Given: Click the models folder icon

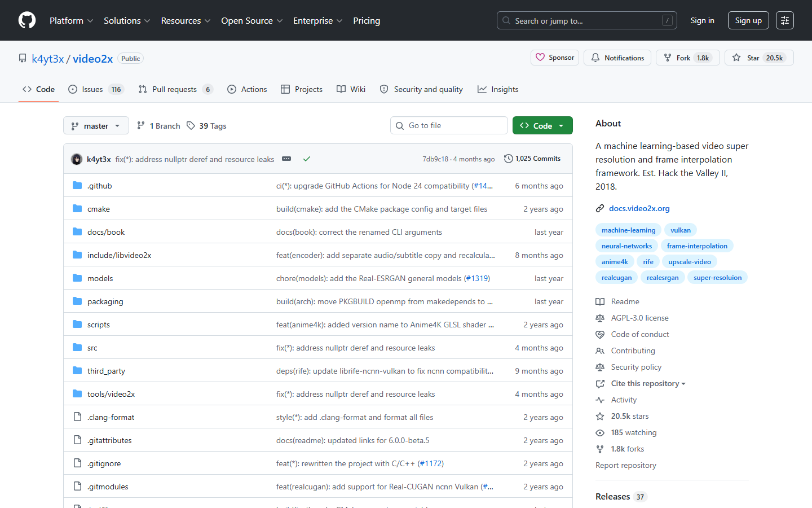Looking at the screenshot, I should pos(77,278).
